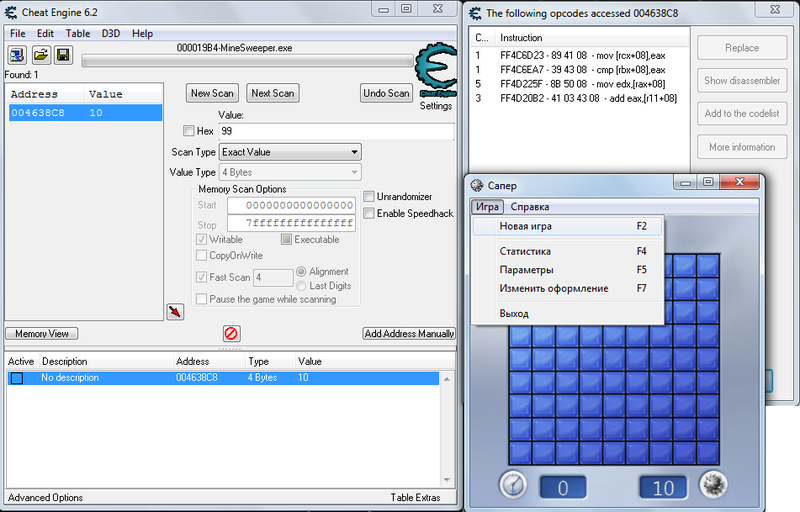Screen dimensions: 800x512
Task: Open the Edit menu
Action: 45,33
